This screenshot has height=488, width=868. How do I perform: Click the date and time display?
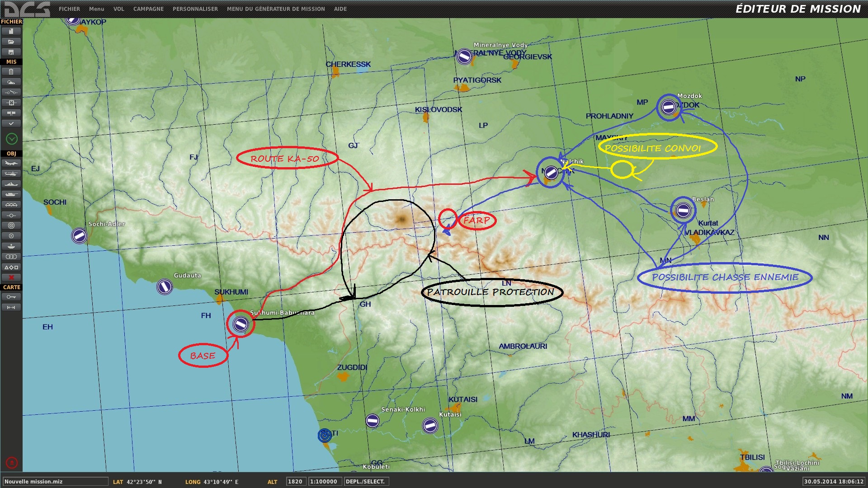(x=834, y=482)
